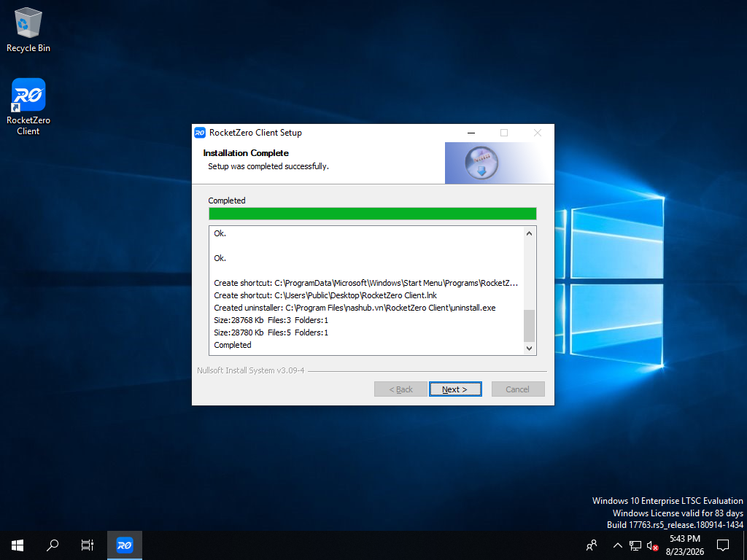Open the Recycle Bin desktop icon
747x560 pixels.
pos(28,30)
